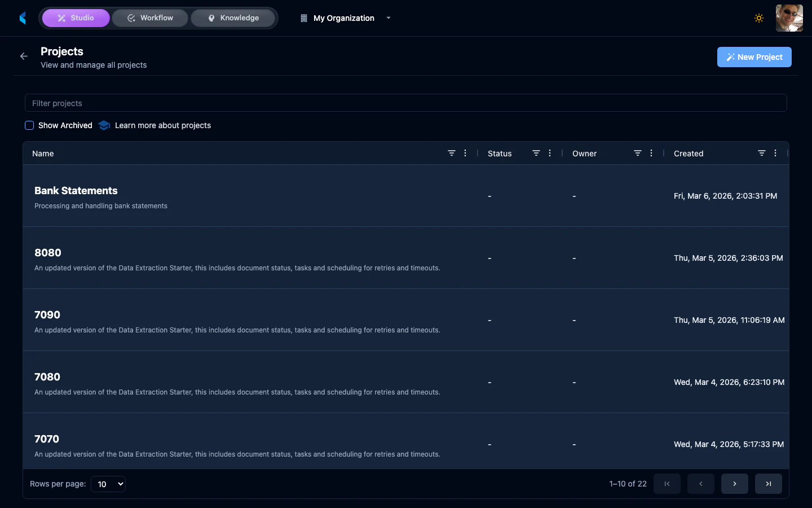Open Learn more about projects
This screenshot has height=508, width=812.
pos(162,125)
